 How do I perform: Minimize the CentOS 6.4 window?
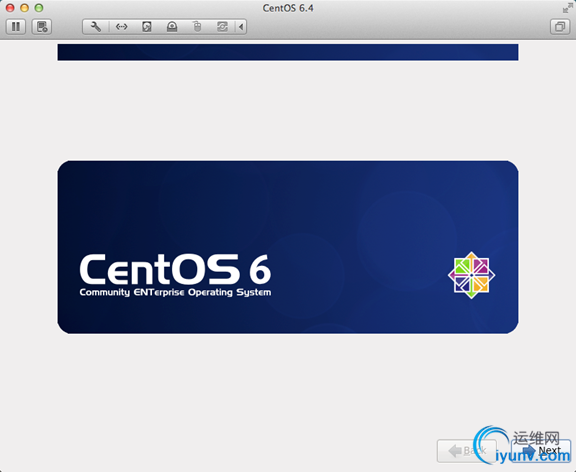point(25,8)
